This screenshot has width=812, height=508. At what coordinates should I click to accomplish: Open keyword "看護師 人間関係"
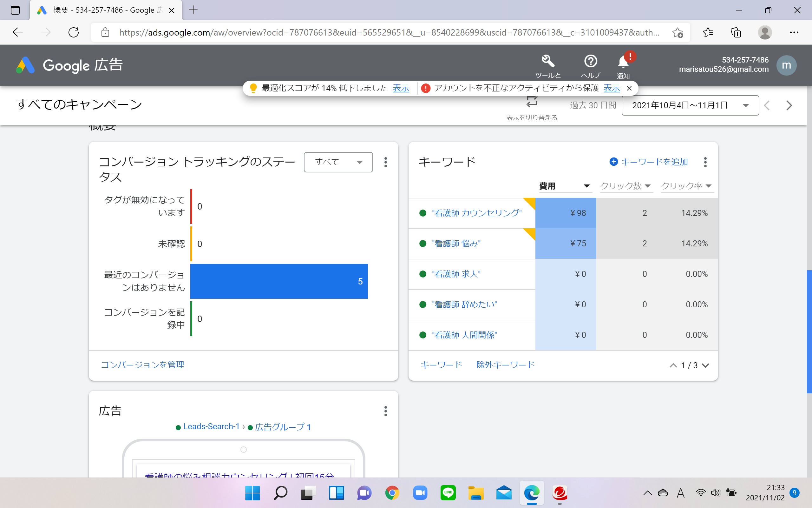tap(464, 335)
